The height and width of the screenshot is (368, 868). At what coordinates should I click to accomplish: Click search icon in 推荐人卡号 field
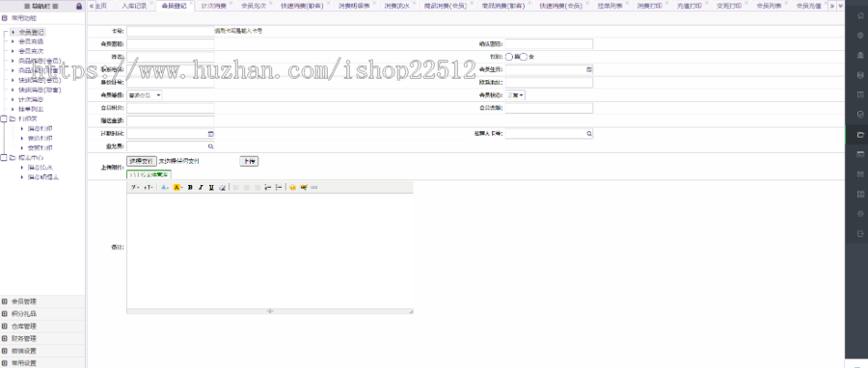(589, 134)
